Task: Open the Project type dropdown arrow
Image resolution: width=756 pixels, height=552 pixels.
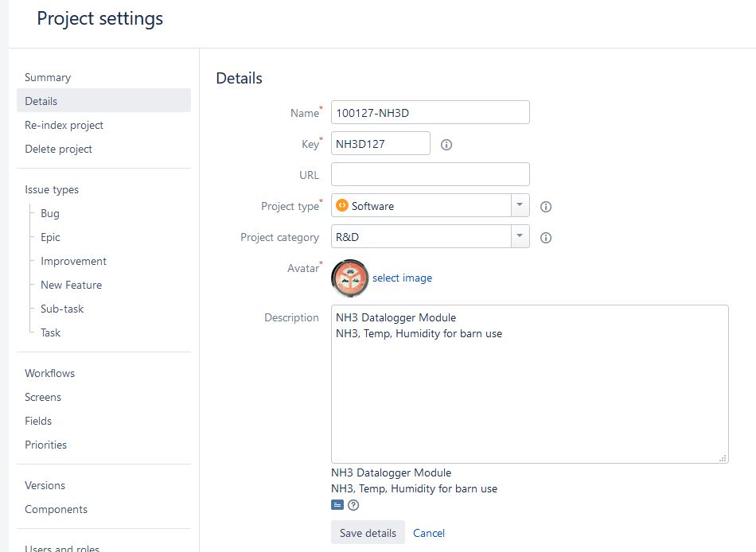Action: pos(520,205)
